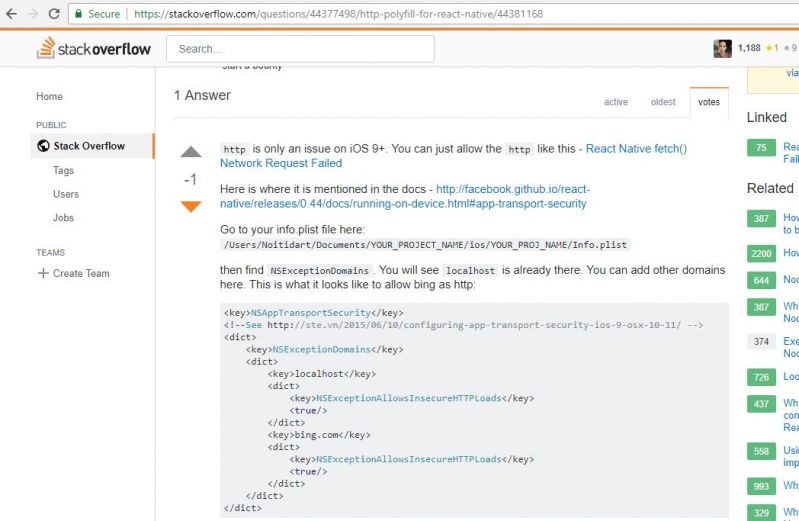The height and width of the screenshot is (521, 799).
Task: Open Jobs in the left sidebar
Action: point(64,218)
